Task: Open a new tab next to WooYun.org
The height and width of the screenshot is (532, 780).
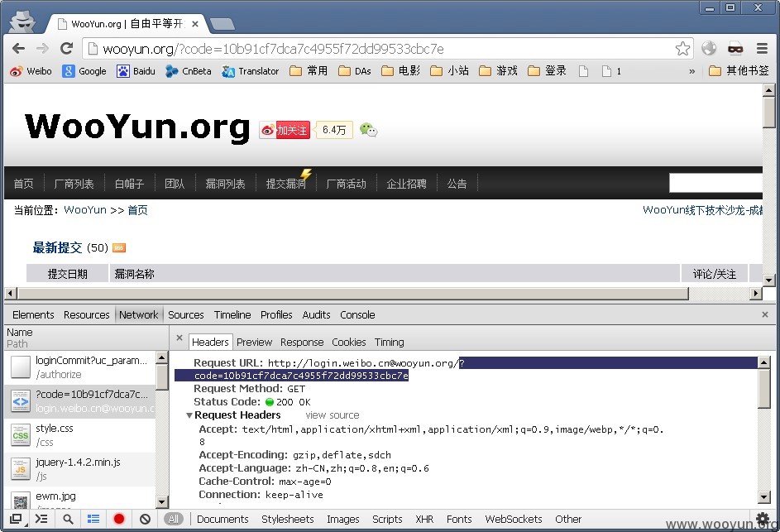Action: click(x=223, y=23)
